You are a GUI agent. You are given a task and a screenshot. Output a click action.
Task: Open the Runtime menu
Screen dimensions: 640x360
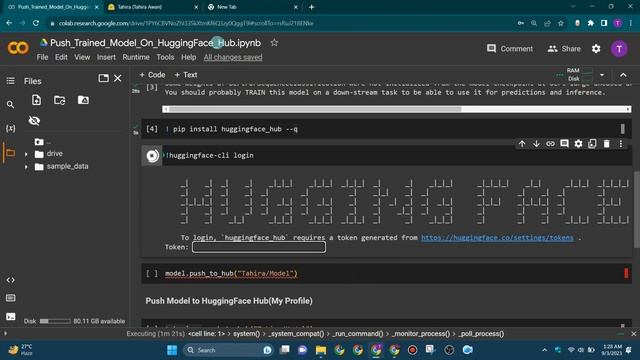click(136, 57)
